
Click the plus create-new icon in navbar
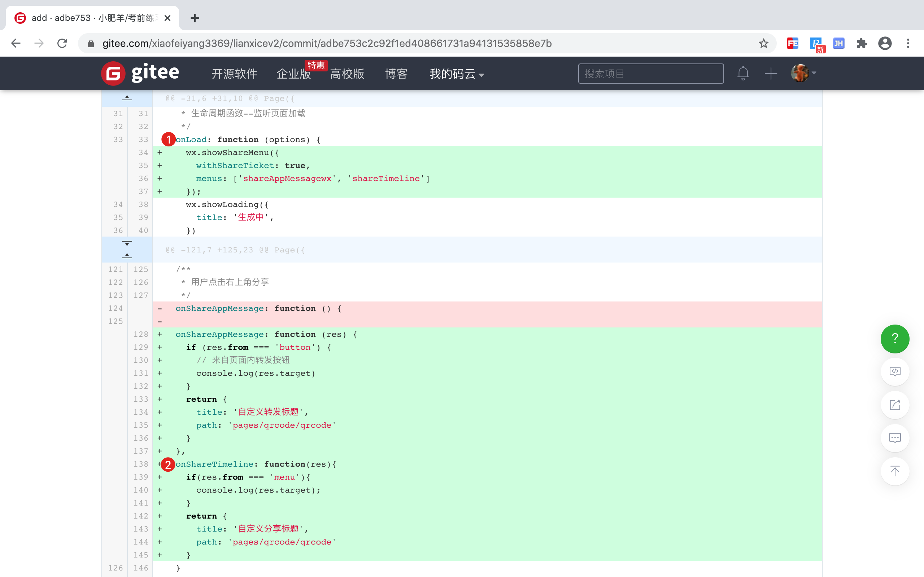[x=771, y=73]
